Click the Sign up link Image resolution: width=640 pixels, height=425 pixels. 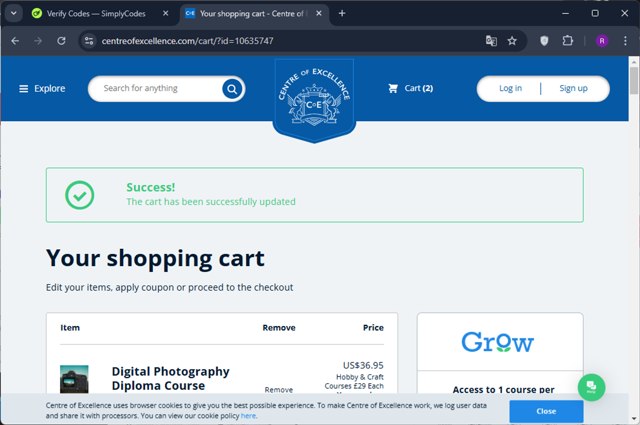click(573, 88)
